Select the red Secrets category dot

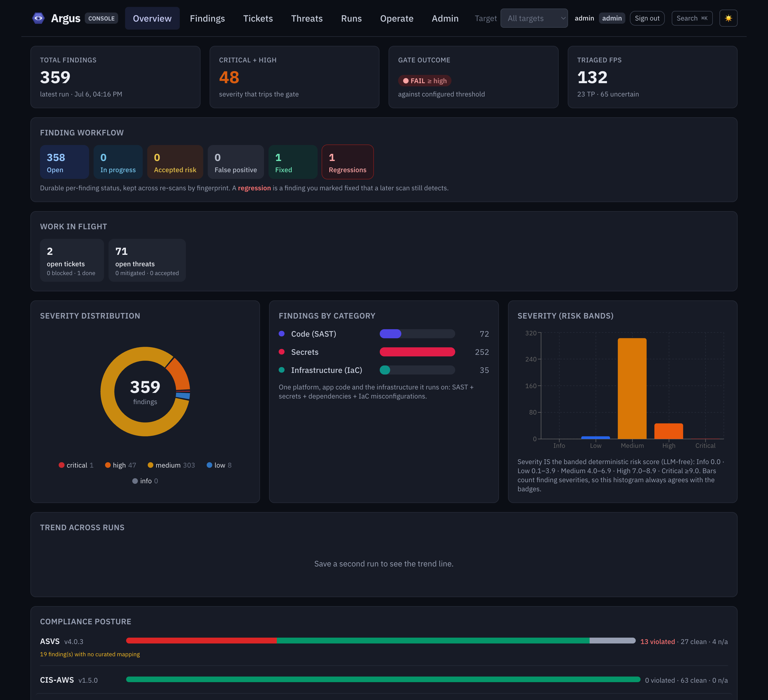[x=282, y=352]
